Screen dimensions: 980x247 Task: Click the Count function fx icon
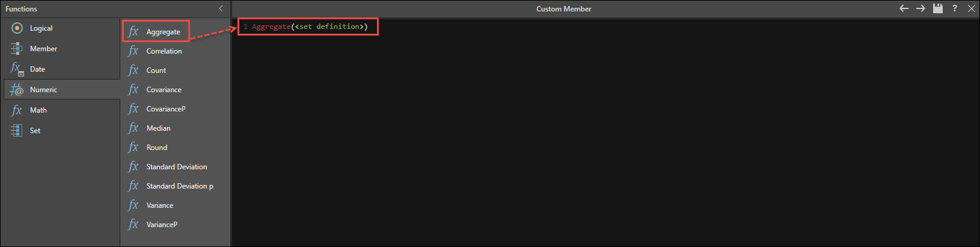coord(133,70)
